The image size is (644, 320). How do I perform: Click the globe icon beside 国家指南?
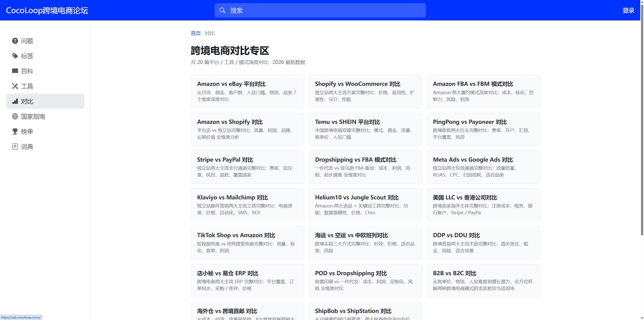pos(15,116)
